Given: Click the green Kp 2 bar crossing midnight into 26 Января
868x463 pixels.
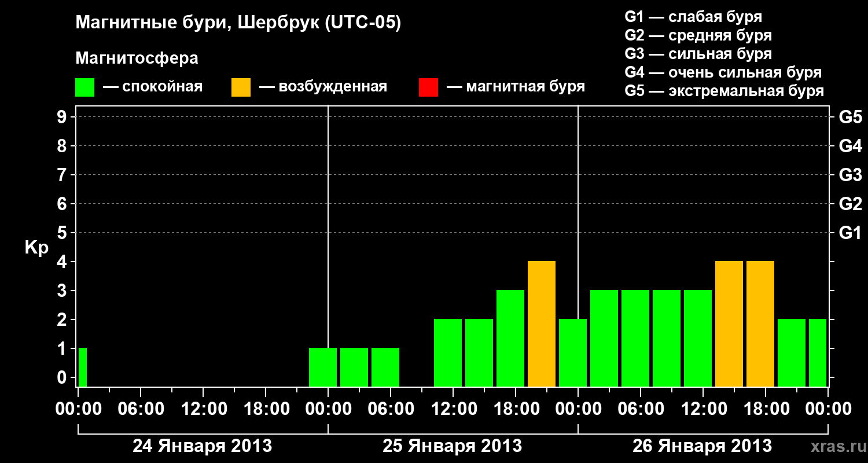Looking at the screenshot, I should click(573, 352).
